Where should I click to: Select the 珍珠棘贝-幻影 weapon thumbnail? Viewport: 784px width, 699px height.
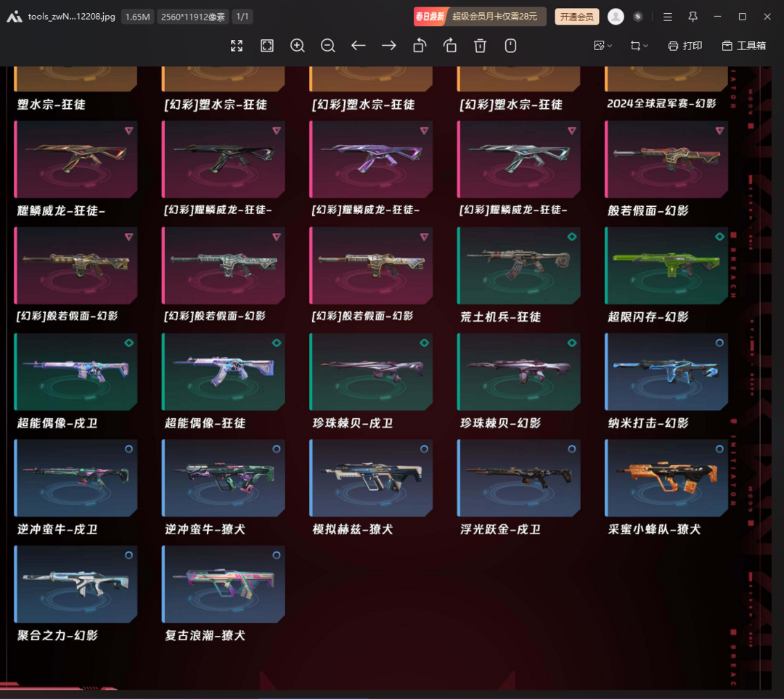tap(518, 372)
